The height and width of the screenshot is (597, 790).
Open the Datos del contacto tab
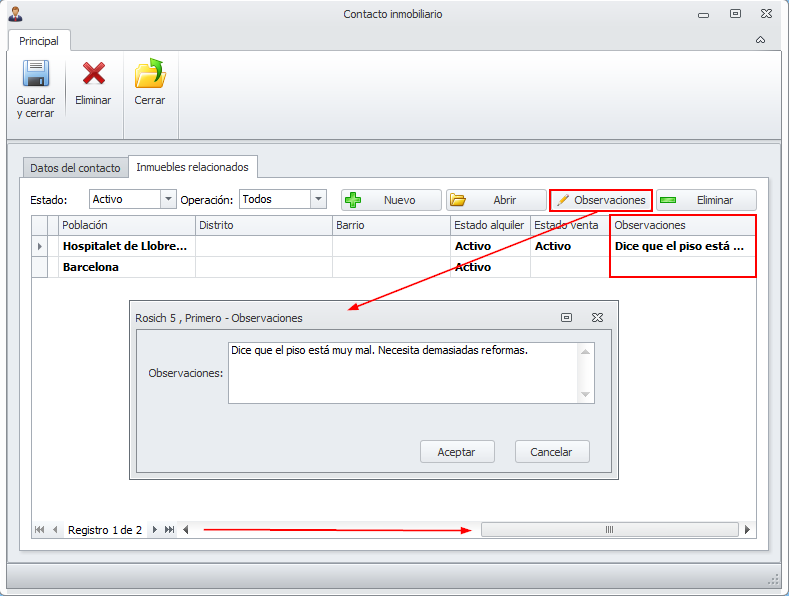tap(75, 168)
